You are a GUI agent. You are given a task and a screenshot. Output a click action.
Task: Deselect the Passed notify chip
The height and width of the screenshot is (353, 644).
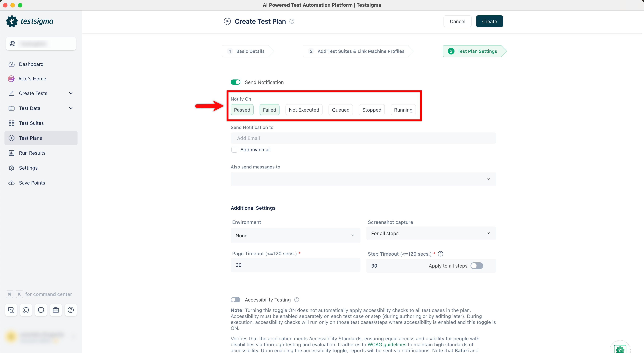(x=242, y=110)
